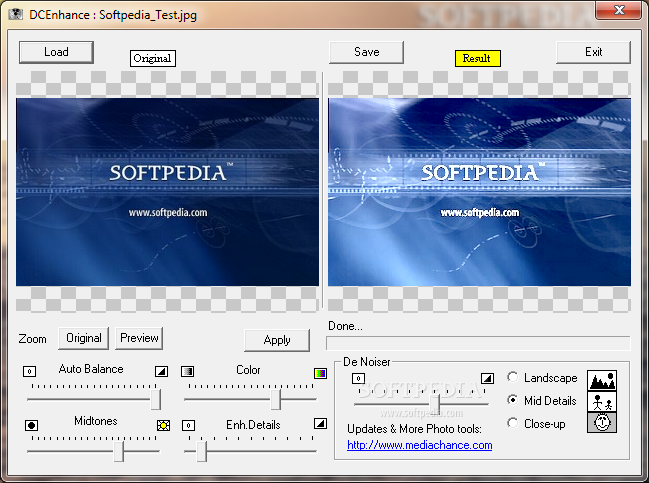Click the Midtones bright sun icon
This screenshot has width=649, height=483.
click(163, 425)
